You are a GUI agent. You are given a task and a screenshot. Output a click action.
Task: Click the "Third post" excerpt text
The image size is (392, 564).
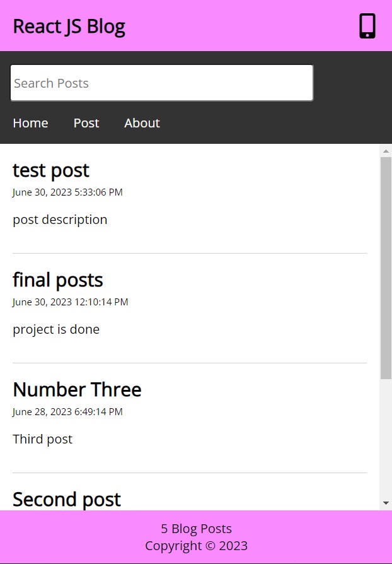point(42,439)
